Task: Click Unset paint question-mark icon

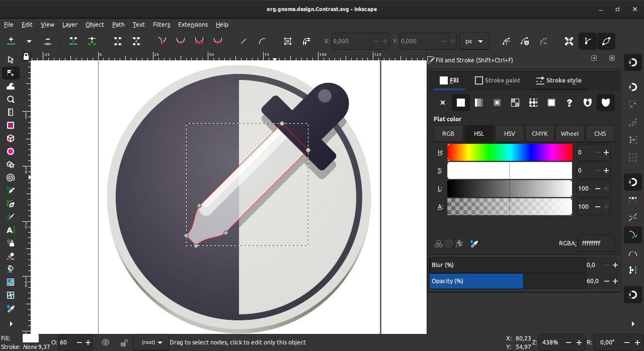Action: pyautogui.click(x=570, y=103)
